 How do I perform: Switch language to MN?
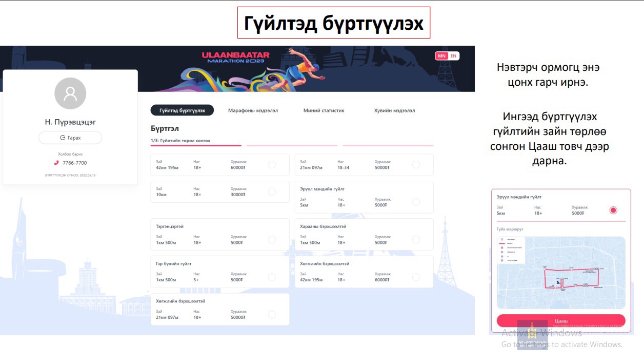tap(441, 56)
